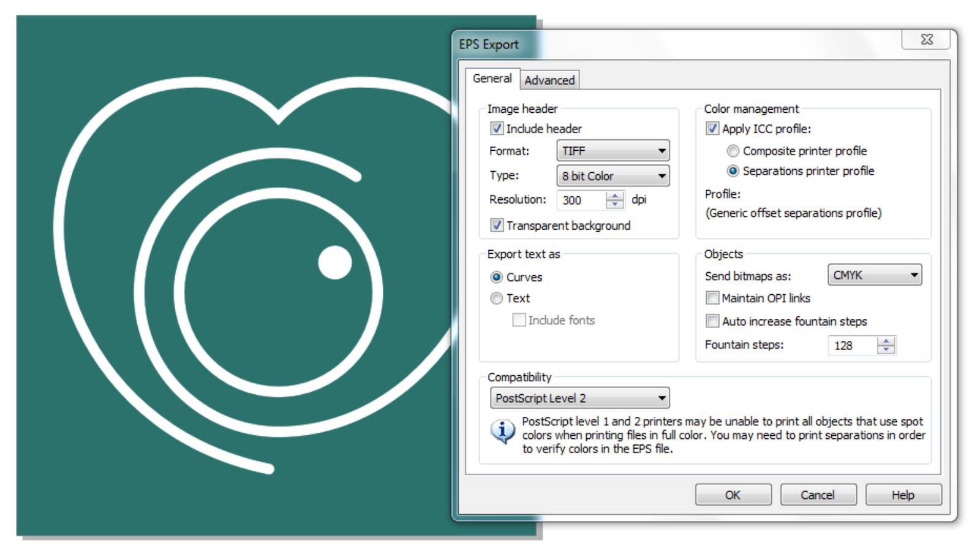Decrease Fountain steps using the down arrow
The width and height of the screenshot is (980, 556).
pos(886,349)
